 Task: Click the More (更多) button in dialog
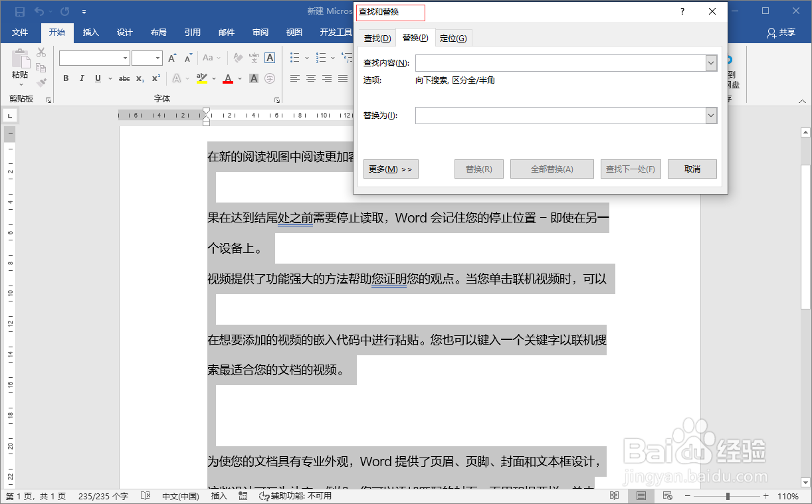391,169
